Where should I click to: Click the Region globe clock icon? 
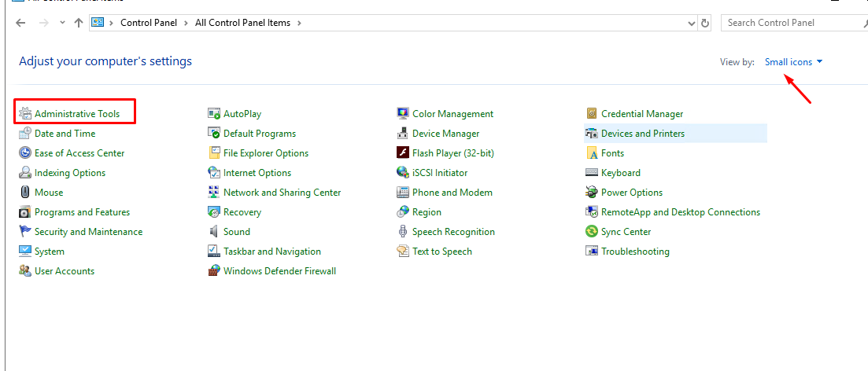click(x=403, y=211)
